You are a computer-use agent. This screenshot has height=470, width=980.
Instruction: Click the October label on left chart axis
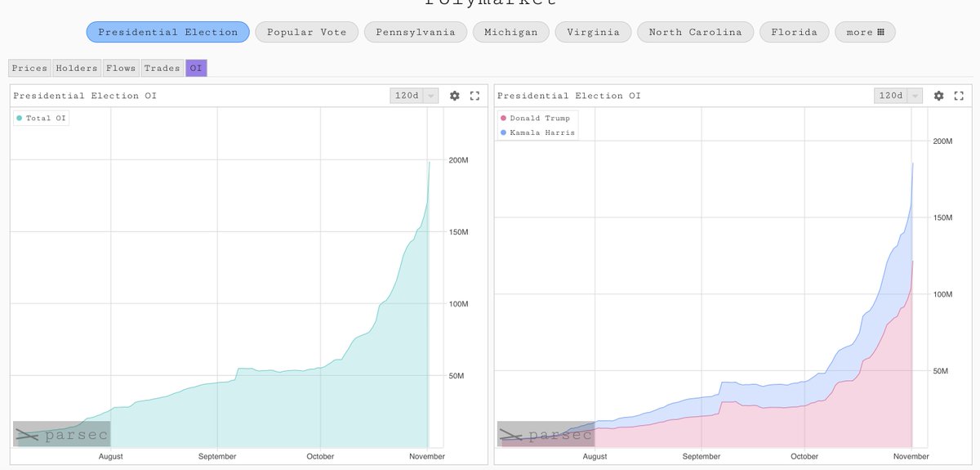pos(320,457)
